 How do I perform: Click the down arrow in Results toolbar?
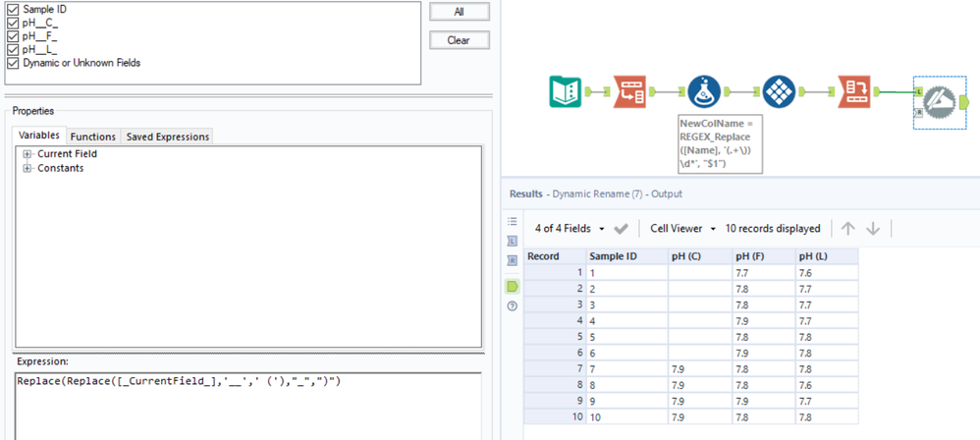(x=873, y=229)
